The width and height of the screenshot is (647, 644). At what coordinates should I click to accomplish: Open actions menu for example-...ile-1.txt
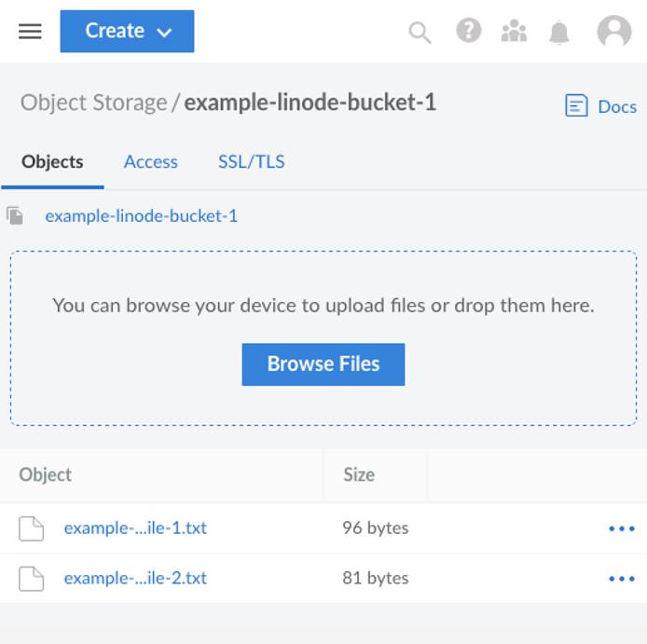click(x=622, y=528)
